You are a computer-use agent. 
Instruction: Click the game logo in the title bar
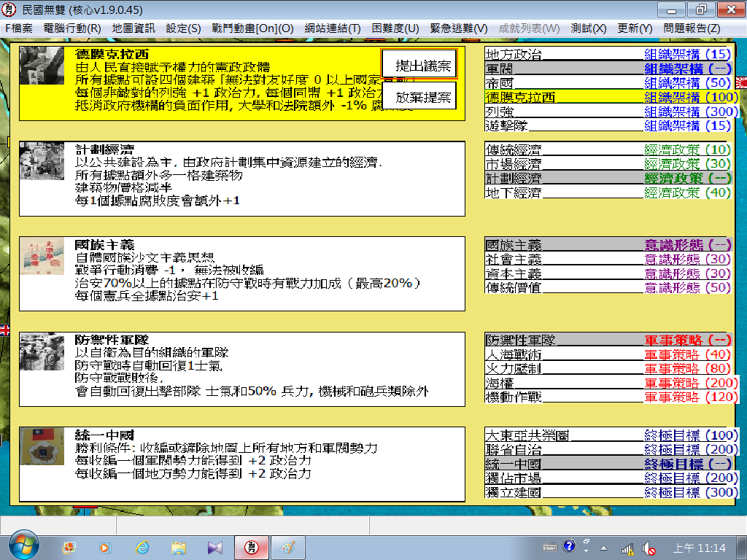click(9, 9)
